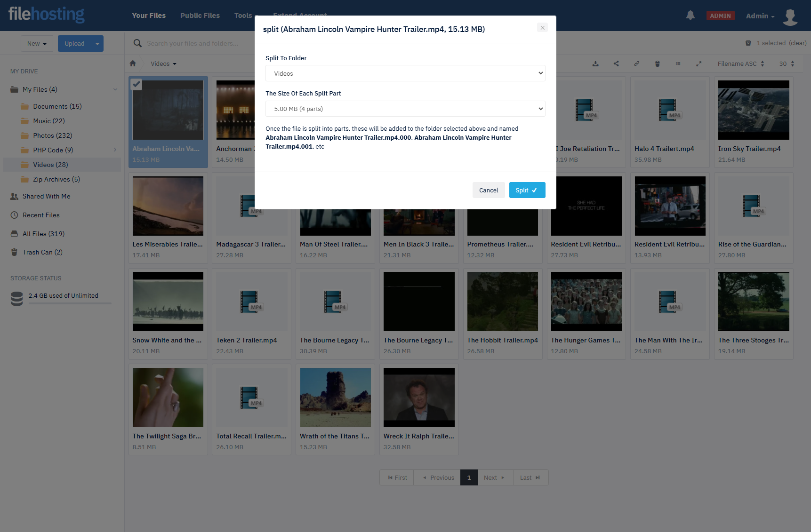
Task: Click the share icon in the toolbar
Action: [616, 64]
